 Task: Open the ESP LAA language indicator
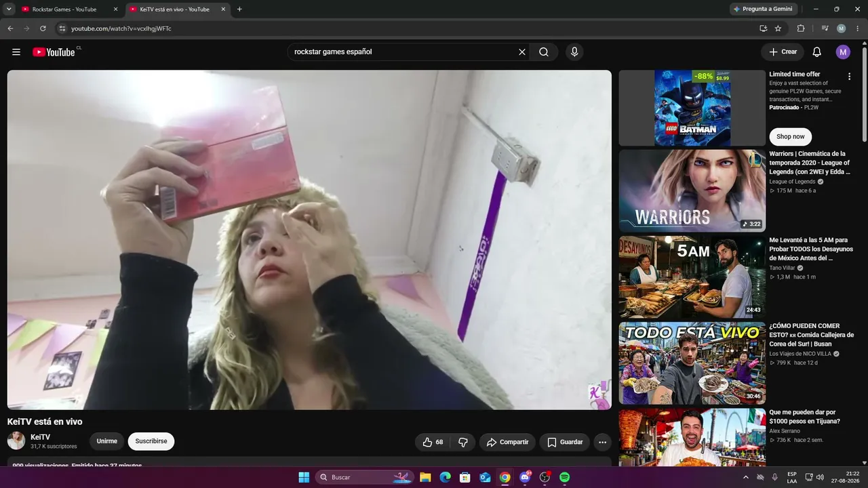click(x=792, y=477)
